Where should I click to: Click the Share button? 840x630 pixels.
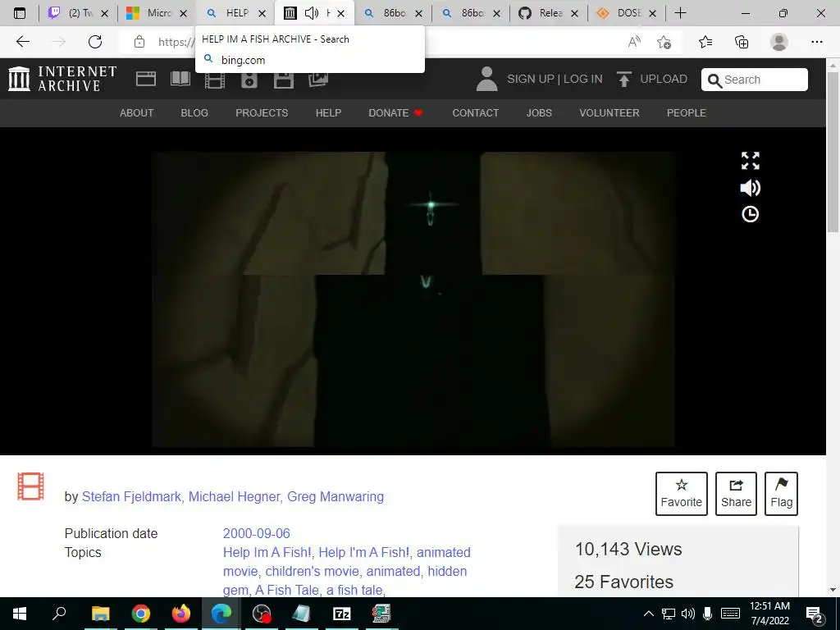[x=736, y=493]
